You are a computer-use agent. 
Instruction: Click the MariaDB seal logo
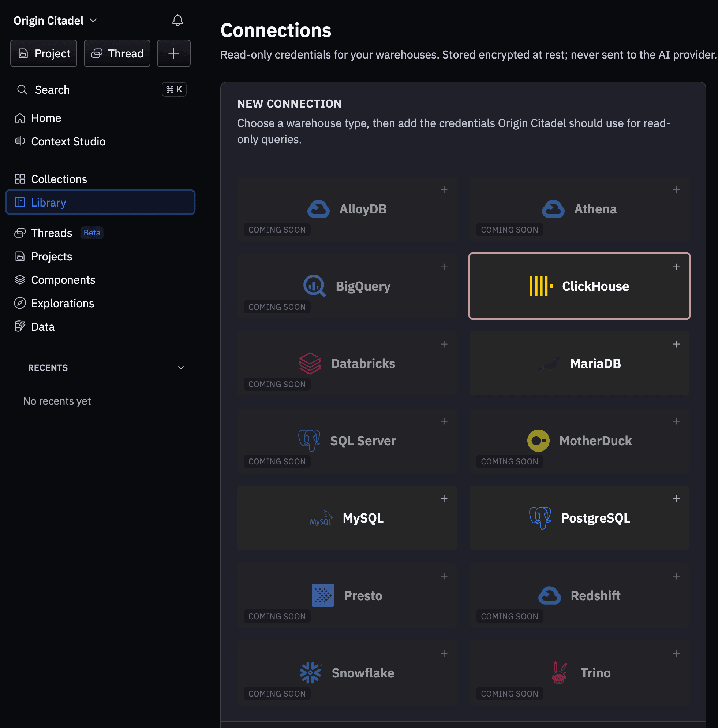pos(549,364)
